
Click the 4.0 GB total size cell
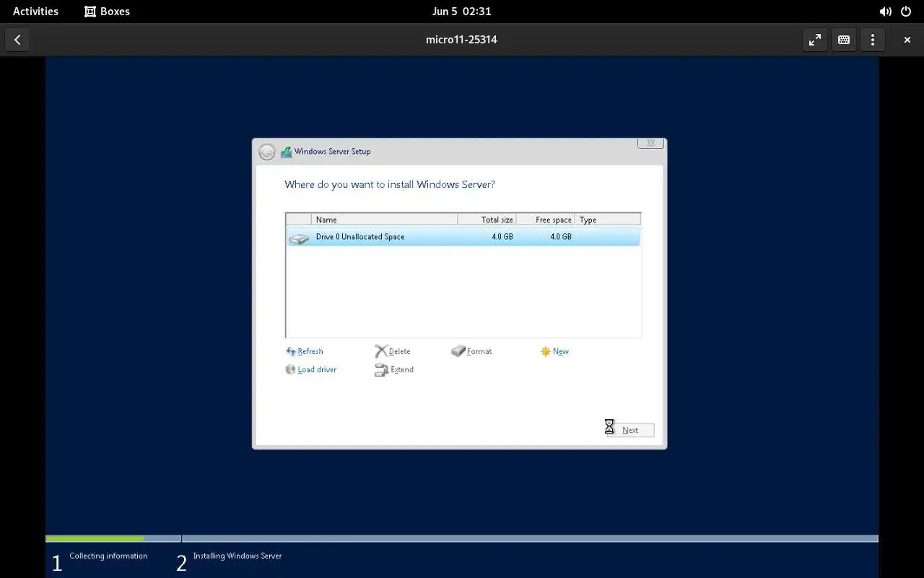coord(502,237)
